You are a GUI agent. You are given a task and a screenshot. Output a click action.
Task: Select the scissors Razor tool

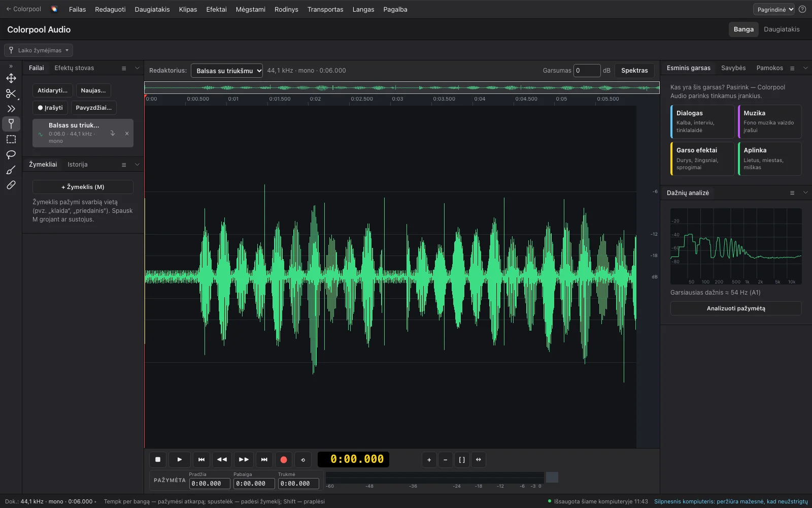click(x=11, y=93)
